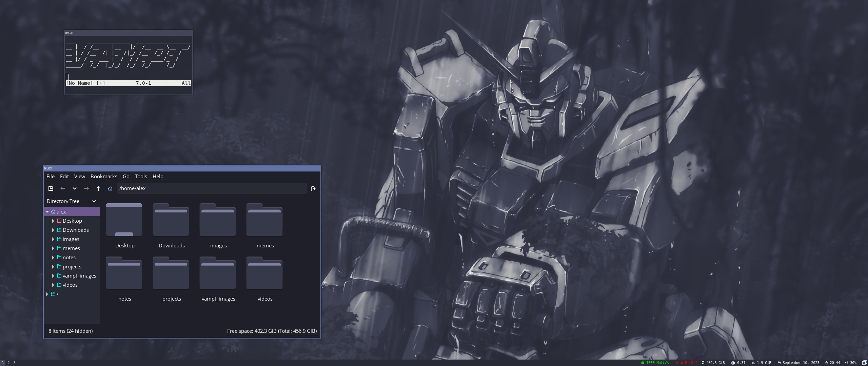The height and width of the screenshot is (366, 868).
Task: Open history dropdown chevron next to back arrow
Action: pos(75,188)
